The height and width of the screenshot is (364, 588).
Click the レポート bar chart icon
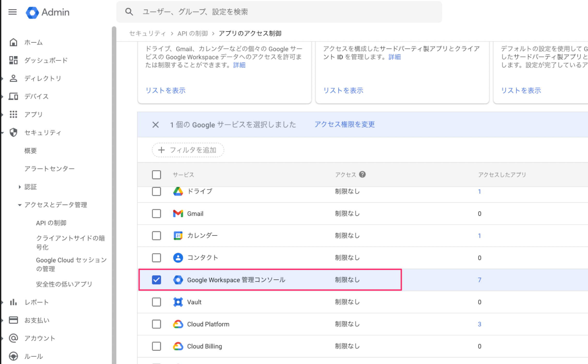tap(13, 302)
